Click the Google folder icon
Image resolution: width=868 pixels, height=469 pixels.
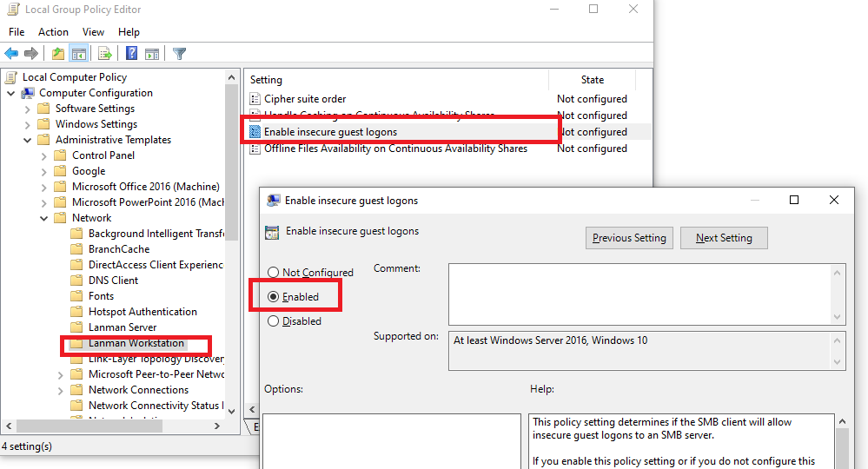point(60,171)
